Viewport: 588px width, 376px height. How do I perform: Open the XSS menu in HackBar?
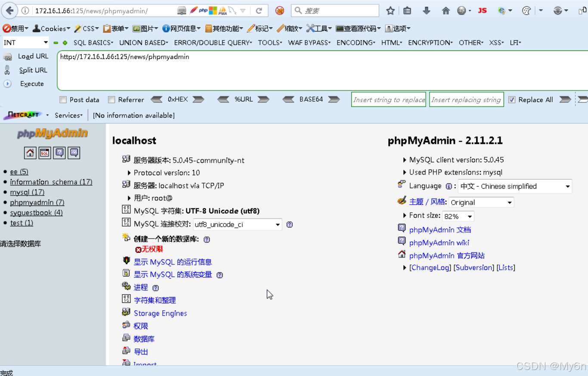click(496, 43)
